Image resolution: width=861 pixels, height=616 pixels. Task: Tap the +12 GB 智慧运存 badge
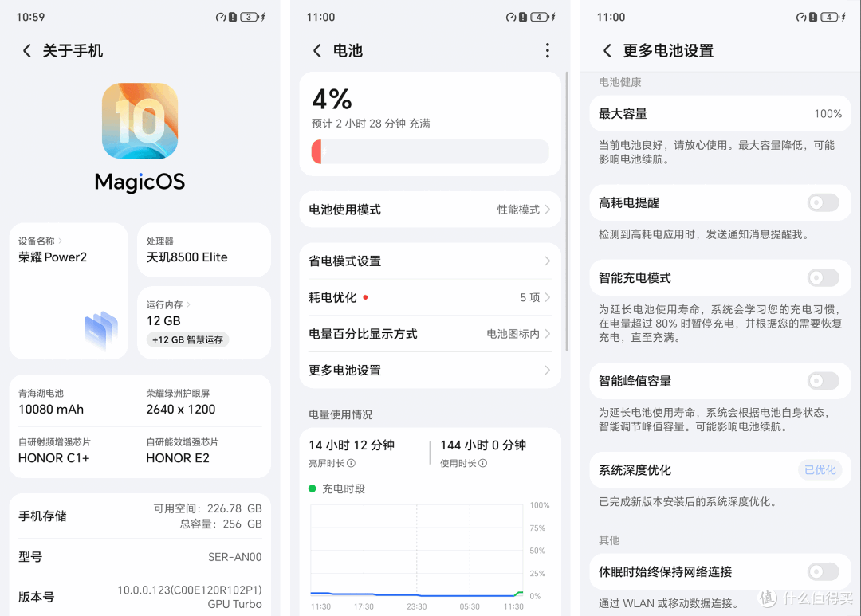188,339
